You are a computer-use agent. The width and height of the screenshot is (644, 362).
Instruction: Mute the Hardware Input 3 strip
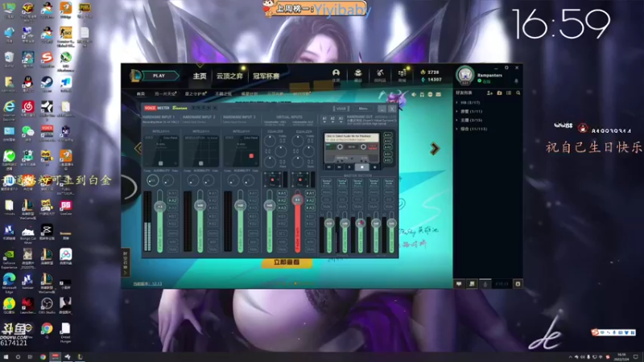pyautogui.click(x=253, y=249)
